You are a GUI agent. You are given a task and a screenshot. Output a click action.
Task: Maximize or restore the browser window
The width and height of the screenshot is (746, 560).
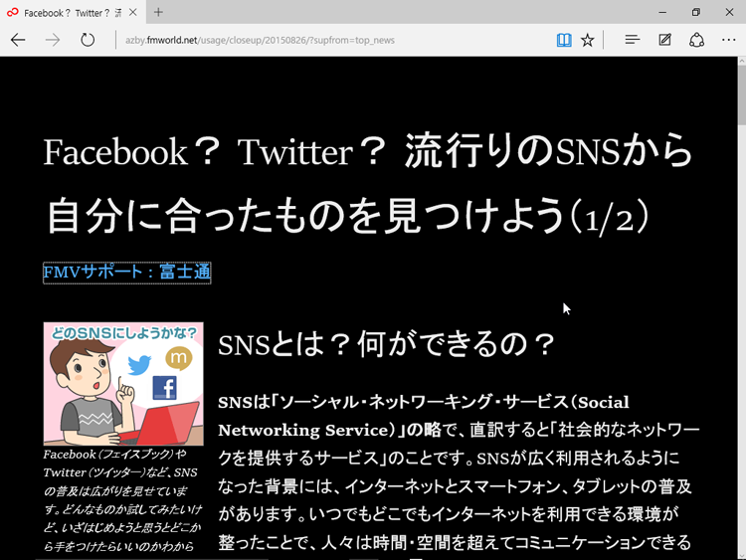tap(696, 12)
